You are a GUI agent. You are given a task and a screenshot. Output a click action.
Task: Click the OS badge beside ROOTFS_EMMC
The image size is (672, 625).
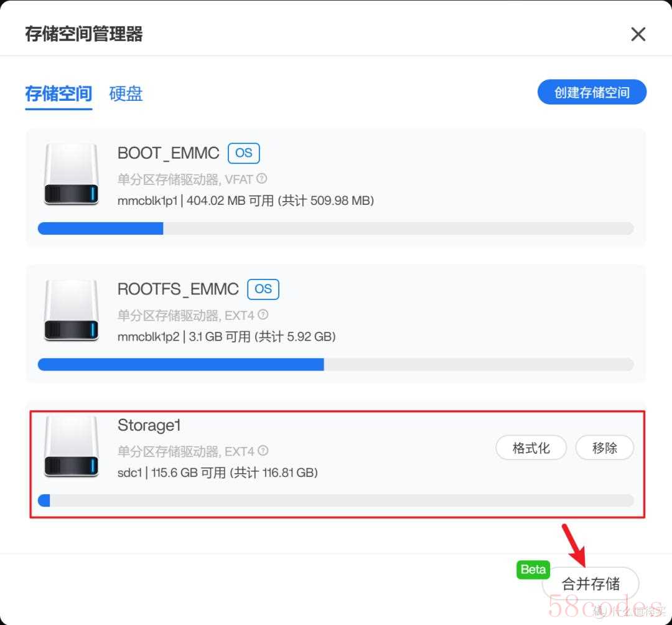pyautogui.click(x=263, y=289)
